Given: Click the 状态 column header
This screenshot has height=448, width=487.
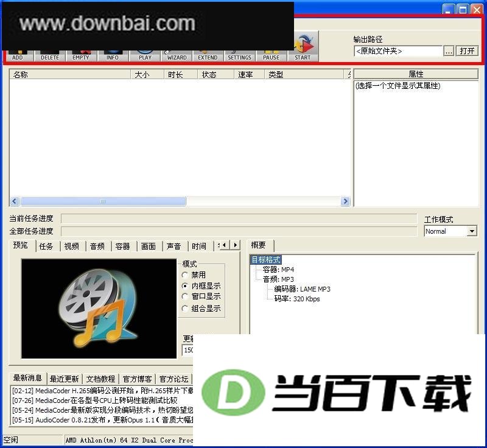Looking at the screenshot, I should [x=215, y=74].
